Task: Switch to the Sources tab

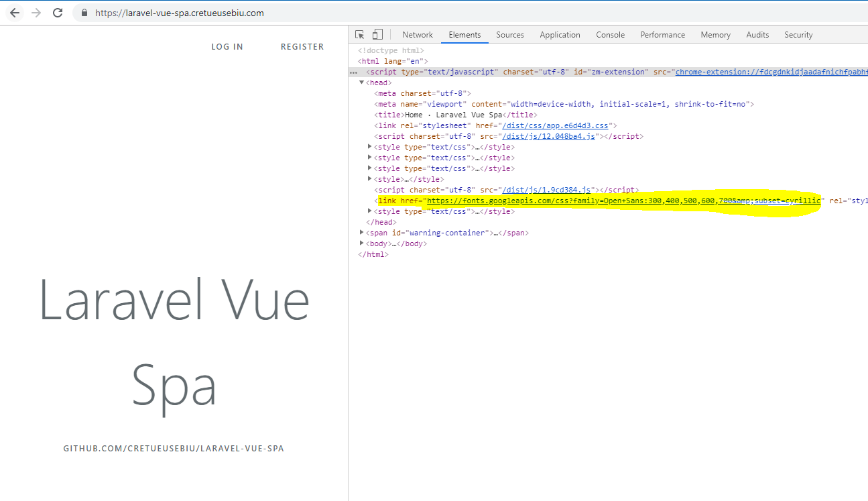Action: 509,34
